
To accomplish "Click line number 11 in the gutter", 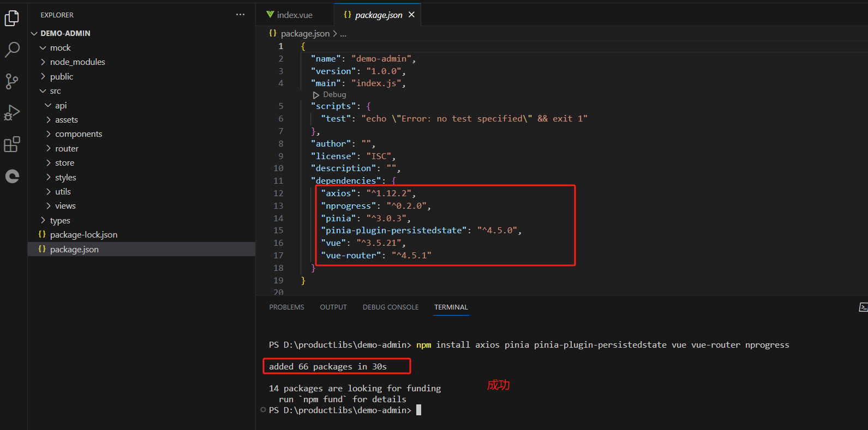I will point(278,181).
